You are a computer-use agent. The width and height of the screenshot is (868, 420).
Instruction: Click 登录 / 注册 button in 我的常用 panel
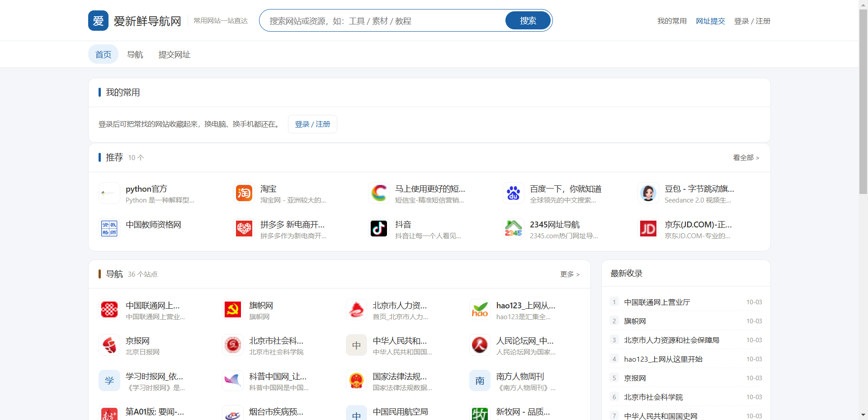click(x=312, y=124)
